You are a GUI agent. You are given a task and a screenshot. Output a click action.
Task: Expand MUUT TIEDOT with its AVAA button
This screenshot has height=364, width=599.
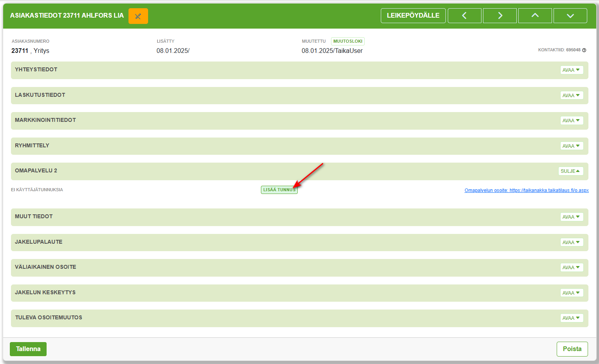(572, 217)
